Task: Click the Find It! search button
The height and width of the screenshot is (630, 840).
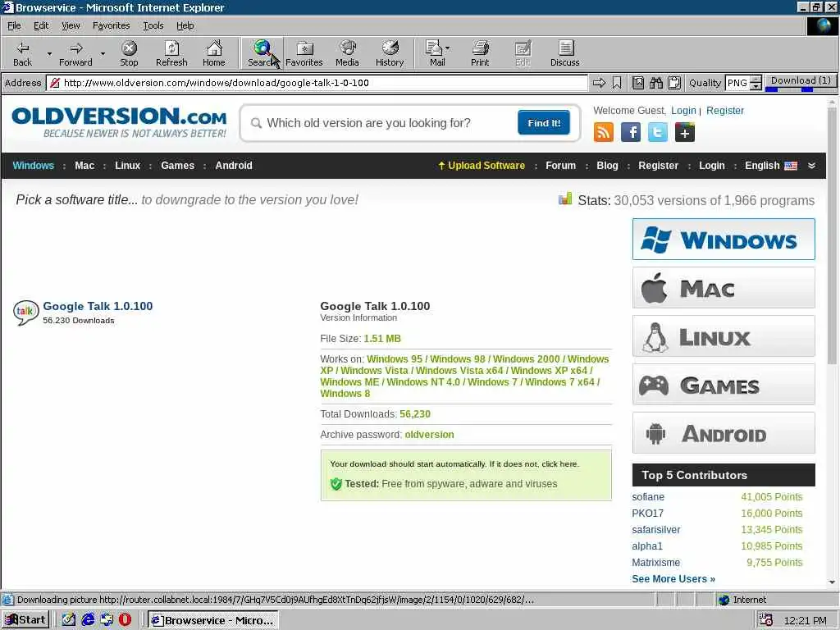Action: tap(543, 123)
